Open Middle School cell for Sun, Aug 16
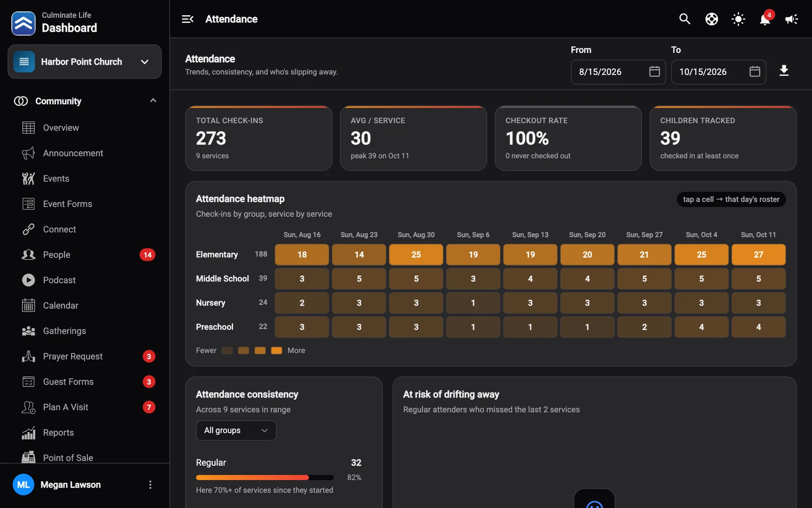 [302, 279]
